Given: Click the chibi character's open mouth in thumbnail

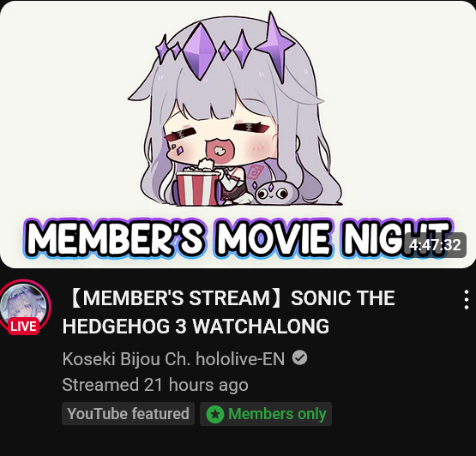Looking at the screenshot, I should coord(219,150).
